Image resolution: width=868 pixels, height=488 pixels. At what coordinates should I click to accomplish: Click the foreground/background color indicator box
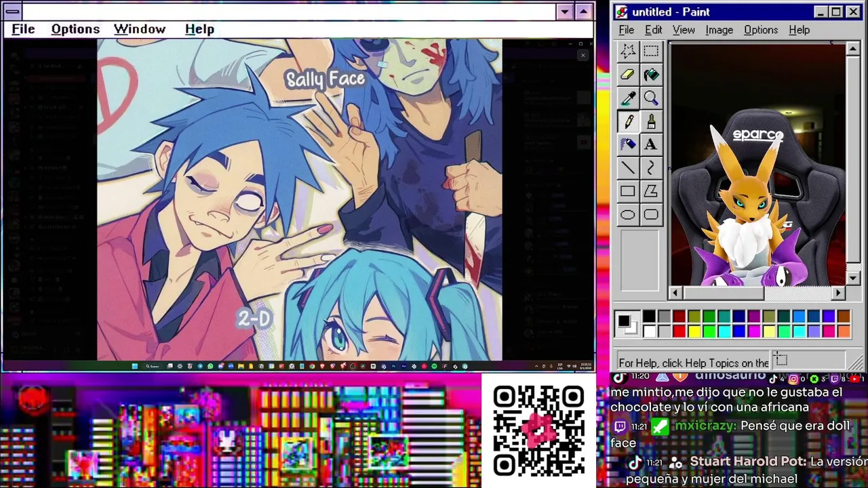pos(627,323)
